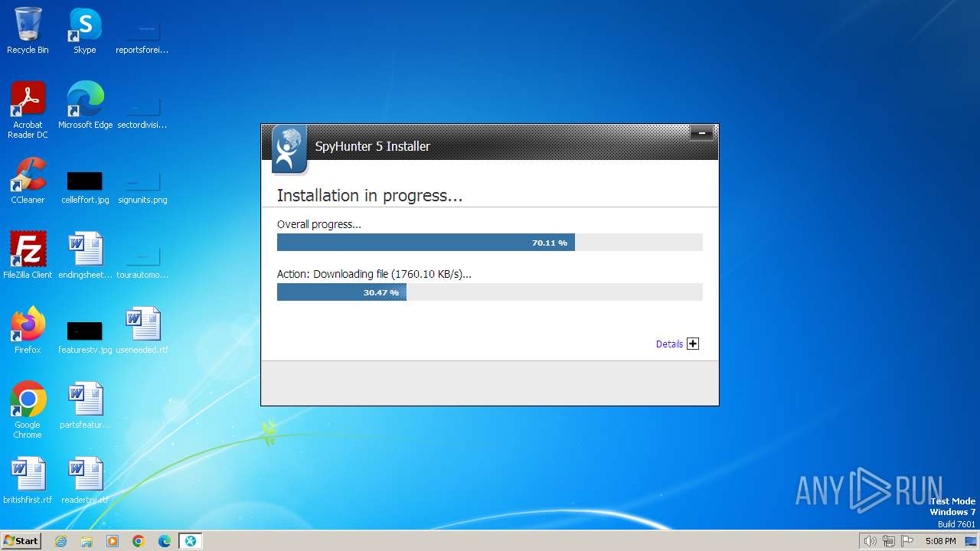This screenshot has height=551, width=980.
Task: Select britishfirst.rtf document
Action: (x=28, y=481)
